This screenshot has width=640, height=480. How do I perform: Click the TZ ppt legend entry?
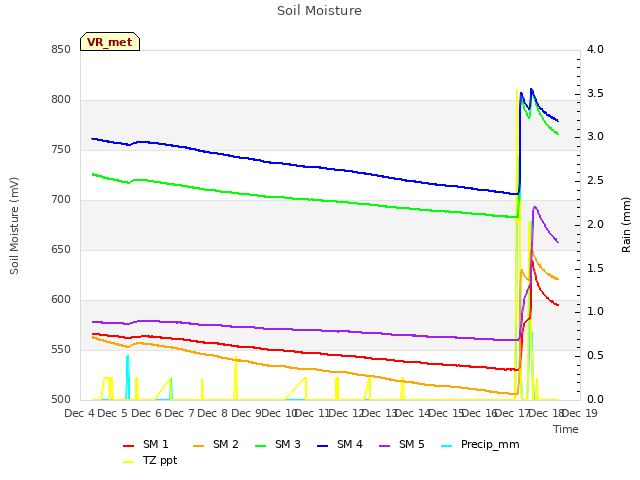coord(150,460)
